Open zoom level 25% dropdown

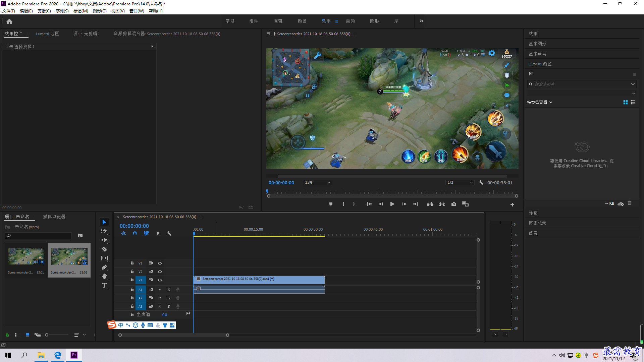(x=317, y=183)
